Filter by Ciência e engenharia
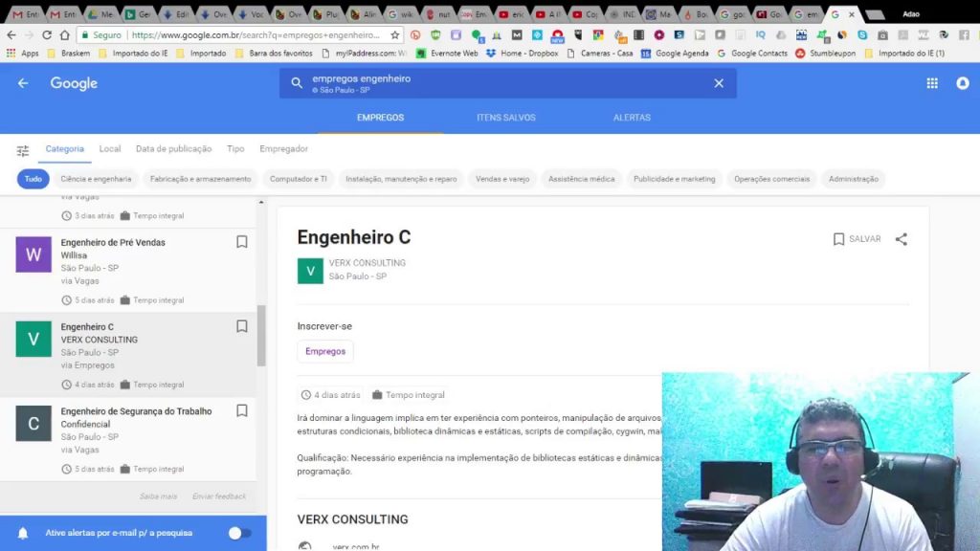 pyautogui.click(x=97, y=179)
